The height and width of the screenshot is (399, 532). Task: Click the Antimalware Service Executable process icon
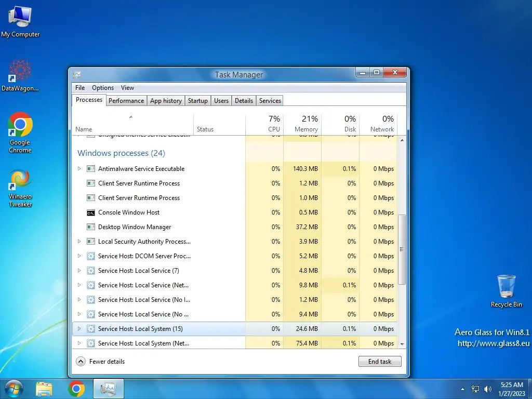(90, 169)
